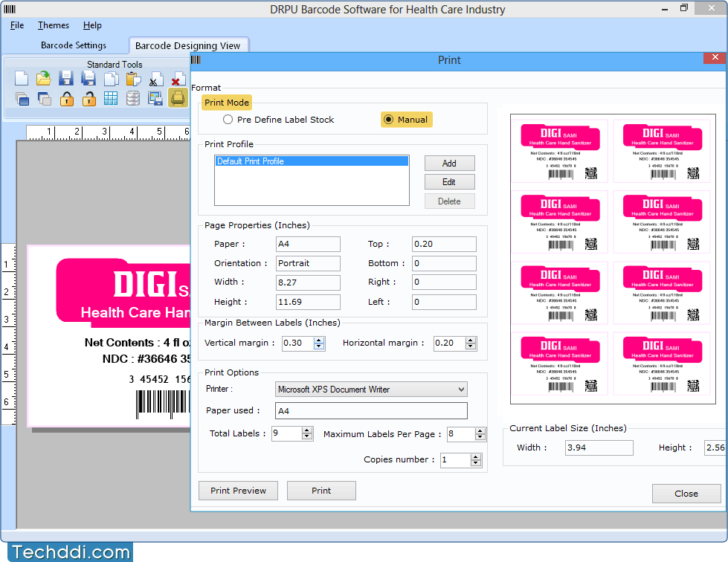This screenshot has height=562, width=728.
Task: Select Pre Define Label Stock radio button
Action: coord(228,120)
